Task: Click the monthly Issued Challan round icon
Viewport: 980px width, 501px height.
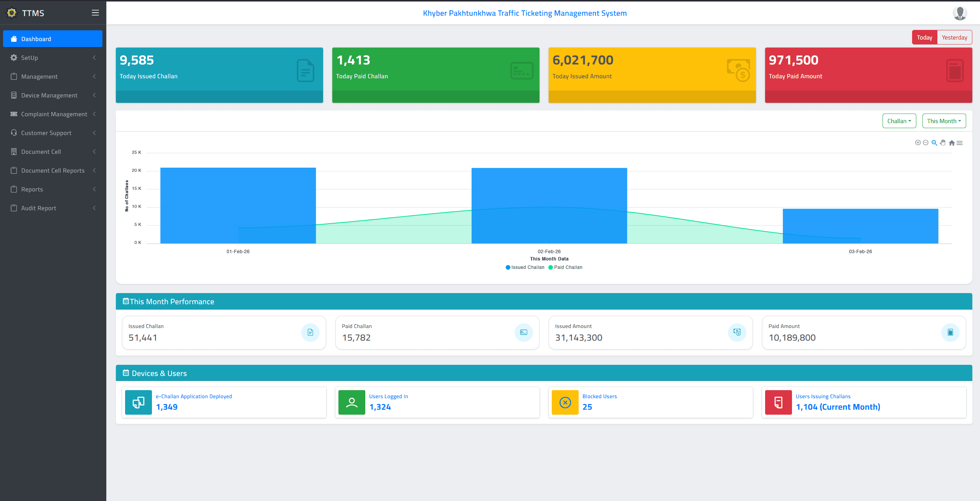Action: coord(310,332)
